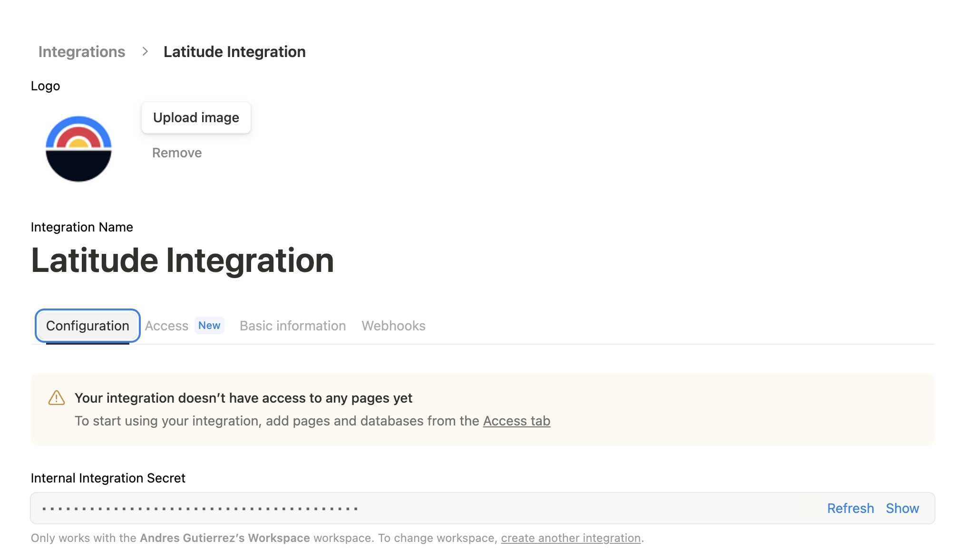Click the Integration Name label

click(81, 227)
